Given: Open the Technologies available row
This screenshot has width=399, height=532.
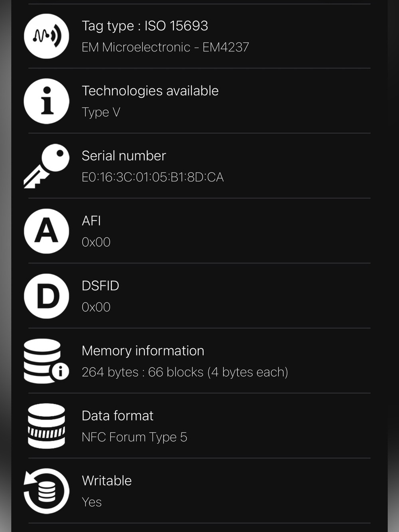Looking at the screenshot, I should click(199, 101).
